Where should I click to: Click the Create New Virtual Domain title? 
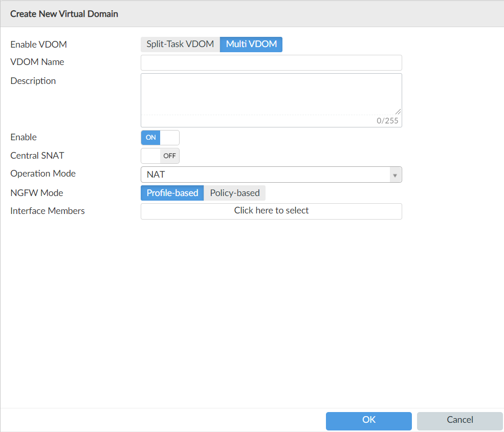64,14
